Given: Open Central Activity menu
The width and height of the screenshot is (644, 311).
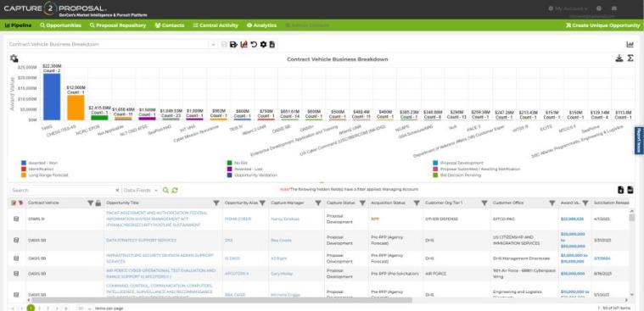Looking at the screenshot, I should pyautogui.click(x=216, y=25).
